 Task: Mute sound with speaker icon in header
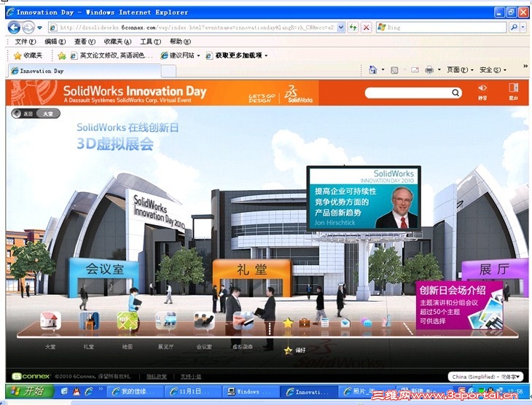tap(482, 88)
